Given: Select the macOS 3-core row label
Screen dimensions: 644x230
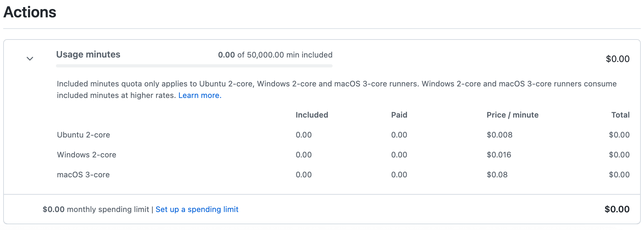Looking at the screenshot, I should tap(83, 175).
